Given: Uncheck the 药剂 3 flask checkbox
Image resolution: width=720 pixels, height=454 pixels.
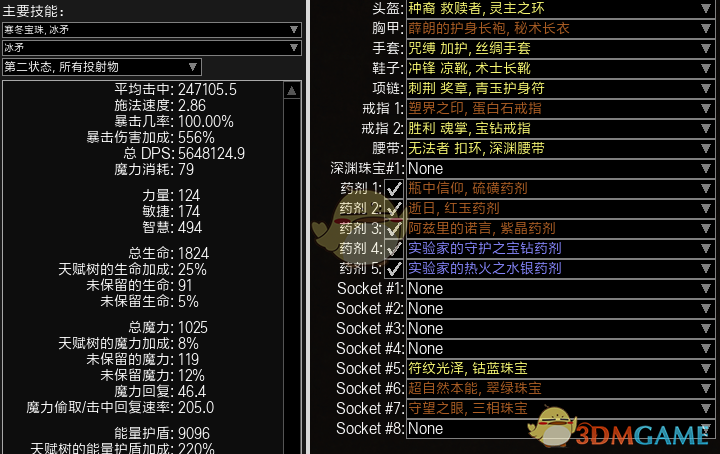Looking at the screenshot, I should click(x=394, y=229).
